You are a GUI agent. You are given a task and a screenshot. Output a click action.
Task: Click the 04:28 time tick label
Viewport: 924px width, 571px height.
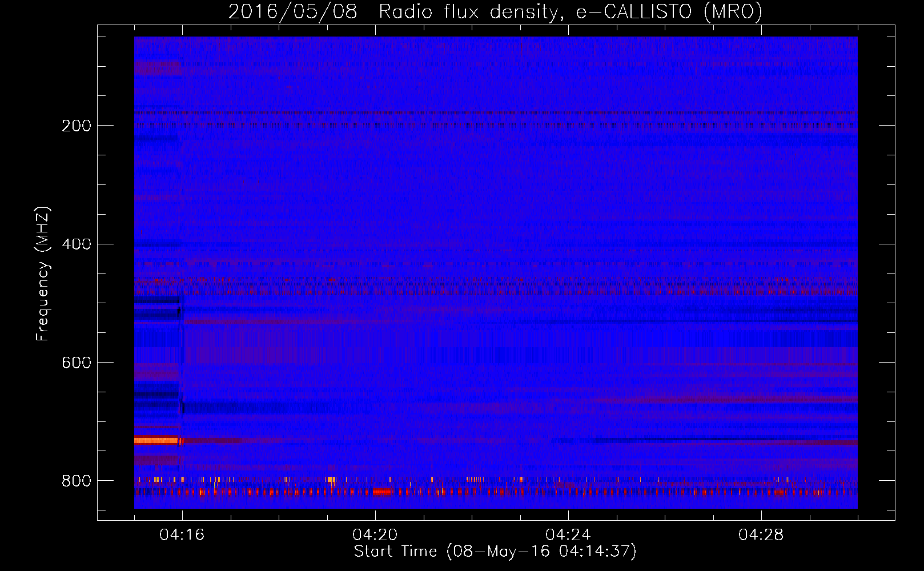pyautogui.click(x=761, y=534)
